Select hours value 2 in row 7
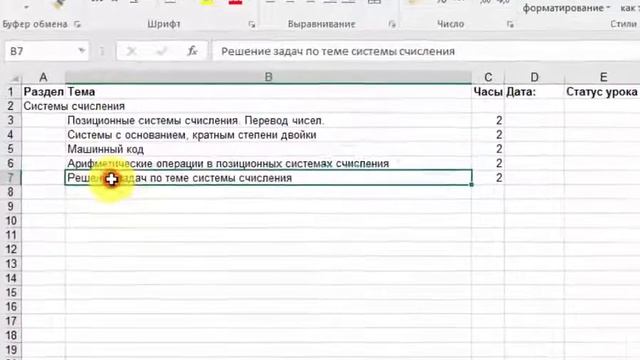This screenshot has height=360, width=640. tap(488, 178)
